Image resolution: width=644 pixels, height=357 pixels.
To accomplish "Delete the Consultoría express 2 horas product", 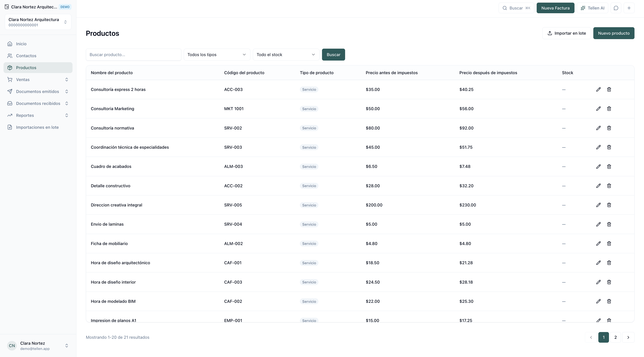I will [609, 89].
